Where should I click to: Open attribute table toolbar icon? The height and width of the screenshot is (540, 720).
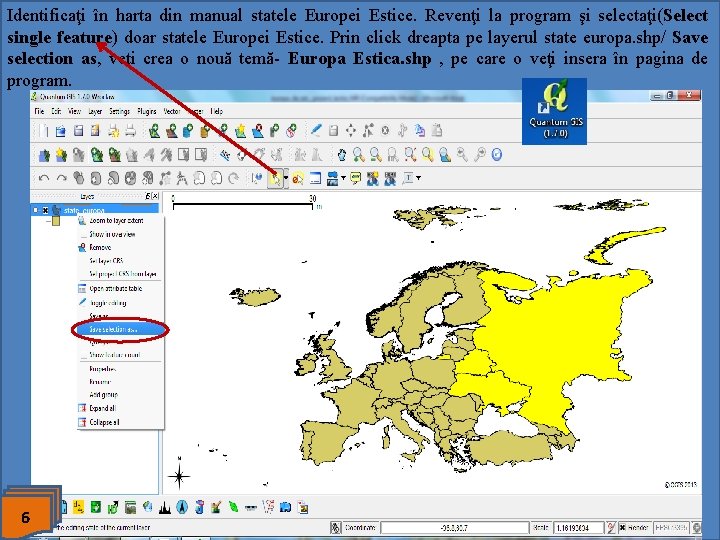coord(315,178)
